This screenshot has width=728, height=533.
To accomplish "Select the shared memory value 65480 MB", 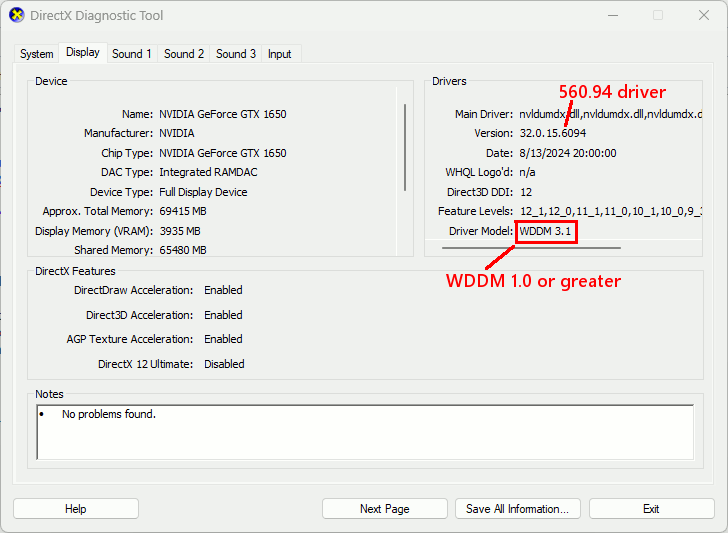I will point(183,250).
